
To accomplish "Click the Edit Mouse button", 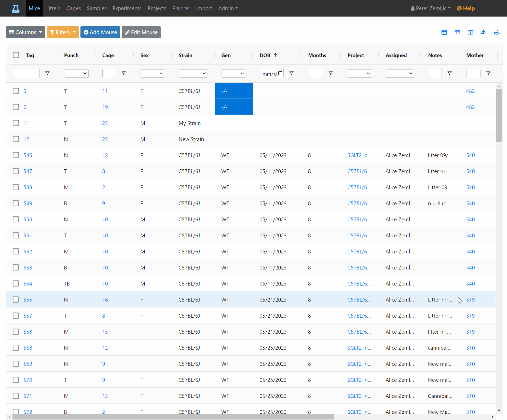I will click(141, 32).
